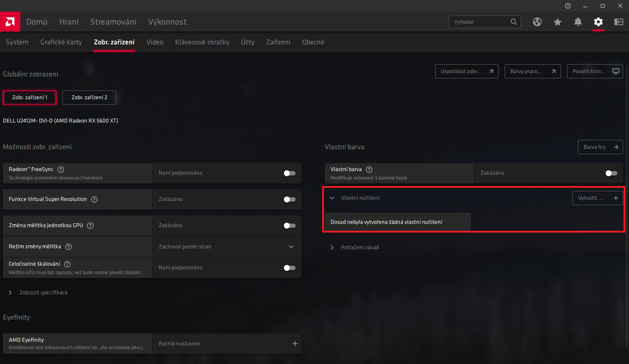
Task: Enable Virtual Super Resolution switch
Action: (x=290, y=199)
